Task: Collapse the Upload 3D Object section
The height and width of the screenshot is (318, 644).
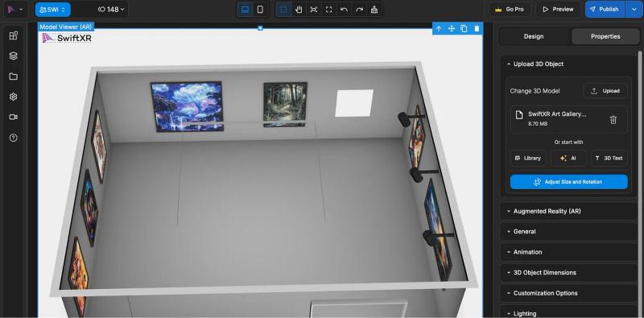Action: pos(568,64)
